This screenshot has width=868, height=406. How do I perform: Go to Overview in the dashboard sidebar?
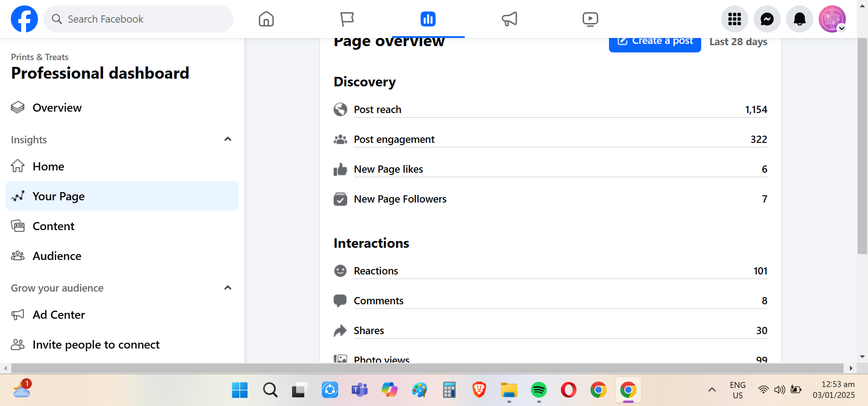tap(122, 108)
